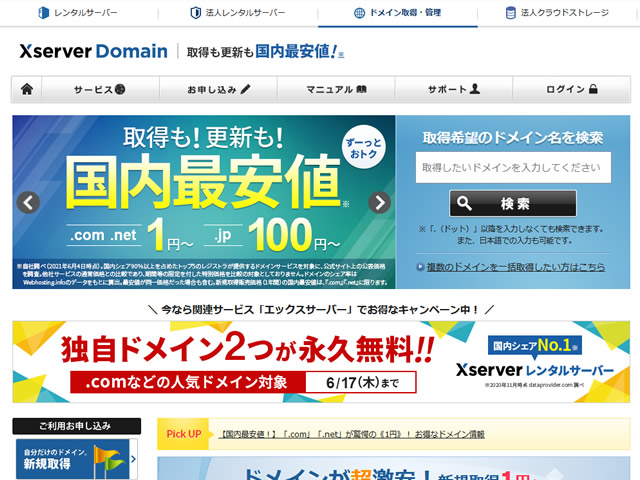Click the shield icon beside 法人レンタルサーバー
This screenshot has width=640, height=480.
196,13
